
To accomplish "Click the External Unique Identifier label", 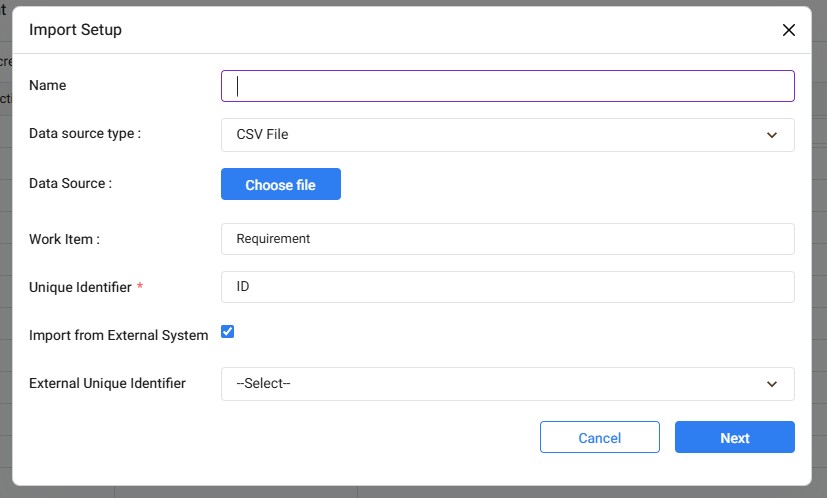I will (x=107, y=384).
